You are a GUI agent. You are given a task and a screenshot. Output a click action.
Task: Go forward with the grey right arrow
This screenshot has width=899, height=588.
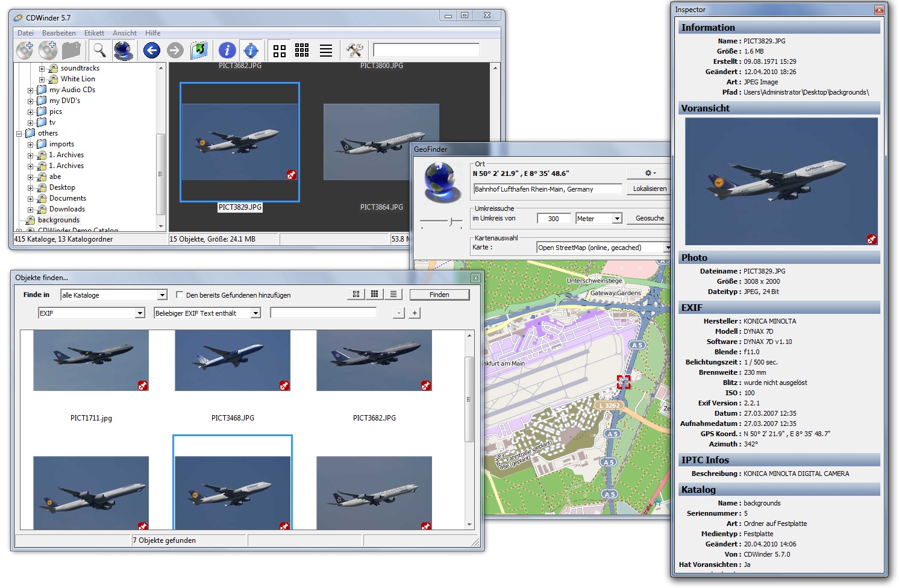[175, 50]
